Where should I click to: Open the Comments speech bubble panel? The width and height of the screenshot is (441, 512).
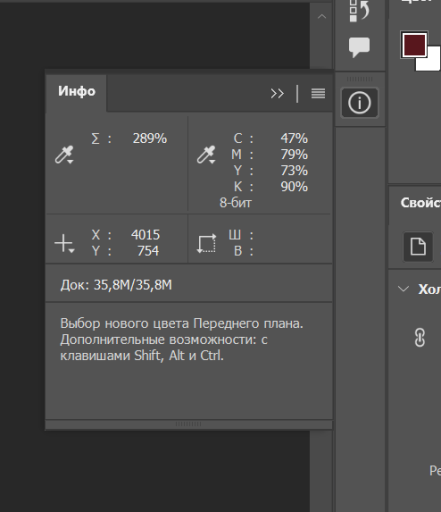359,47
